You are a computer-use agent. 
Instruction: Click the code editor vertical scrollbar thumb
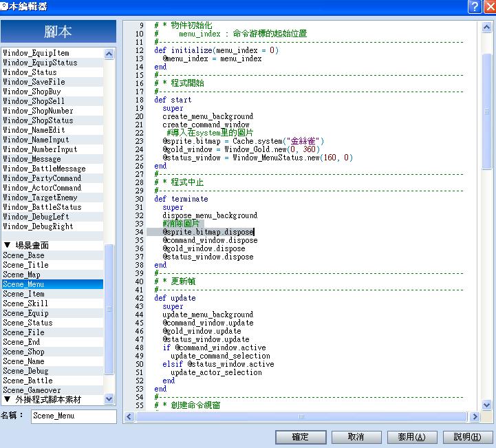point(486,111)
